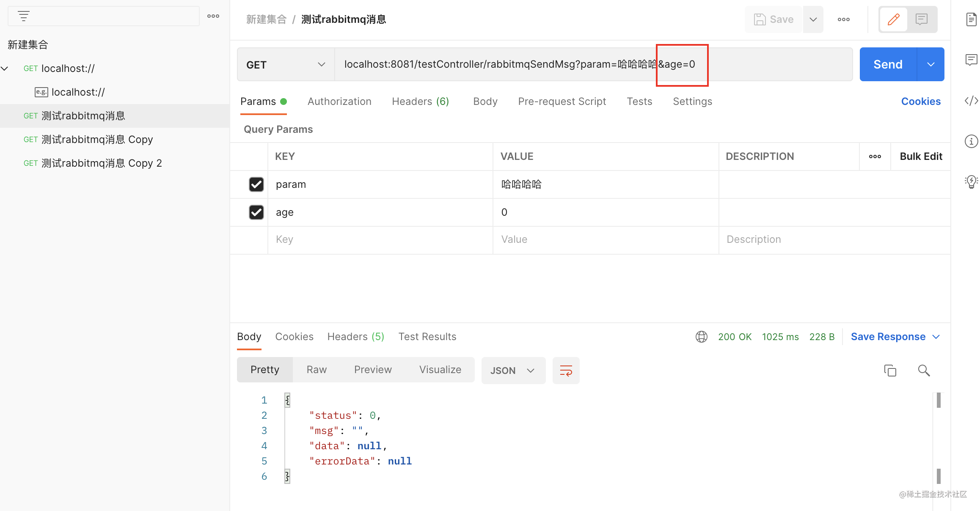980x511 pixels.
Task: Open the documentation panel icon
Action: [x=971, y=19]
